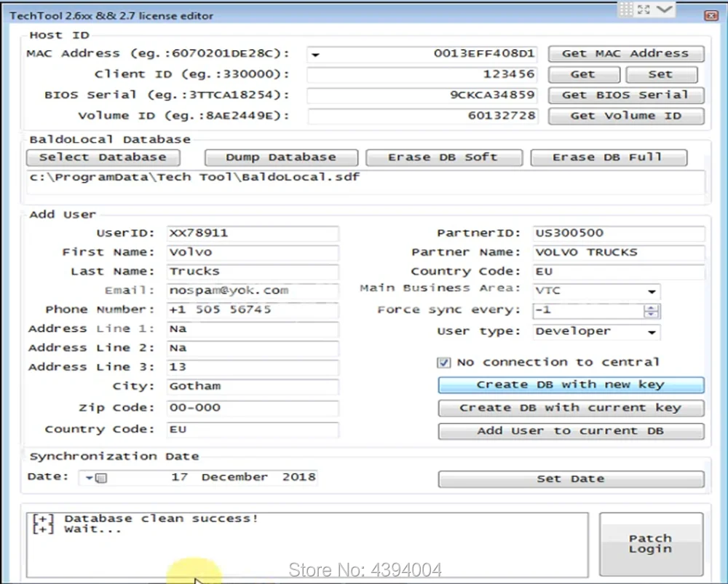
Task: Click Get Volume ID button
Action: point(626,116)
